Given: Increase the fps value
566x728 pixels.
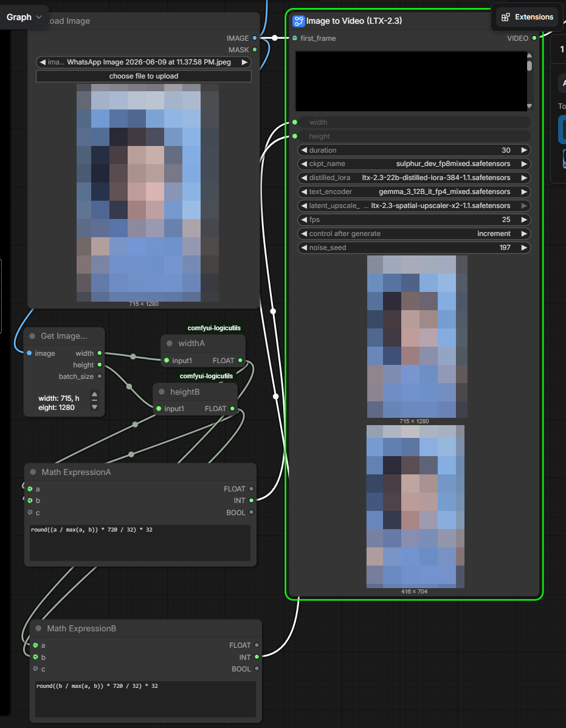Looking at the screenshot, I should [x=524, y=220].
